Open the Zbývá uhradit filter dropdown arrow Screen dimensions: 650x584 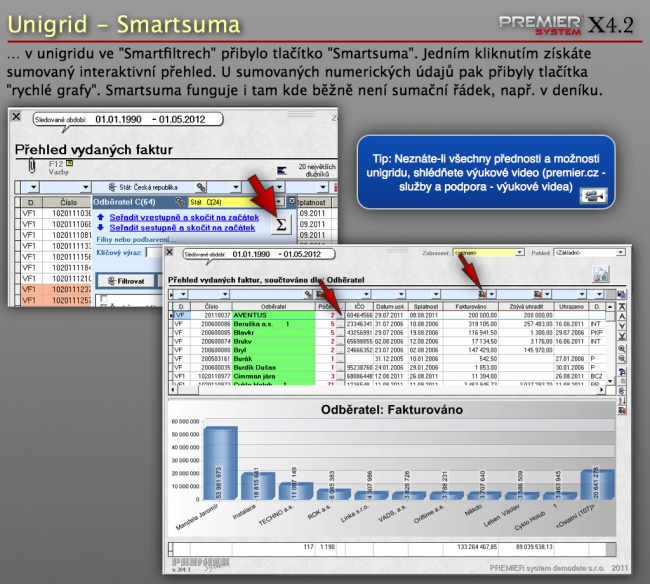tap(547, 294)
